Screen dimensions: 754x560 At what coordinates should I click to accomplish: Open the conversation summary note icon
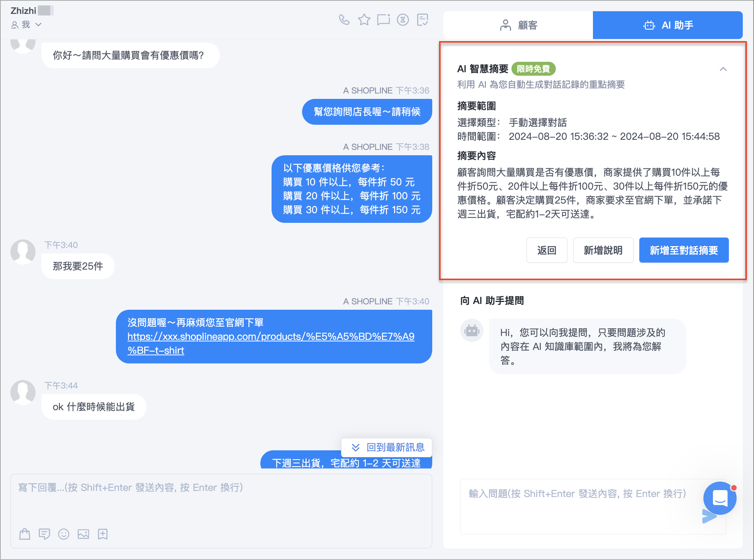423,19
